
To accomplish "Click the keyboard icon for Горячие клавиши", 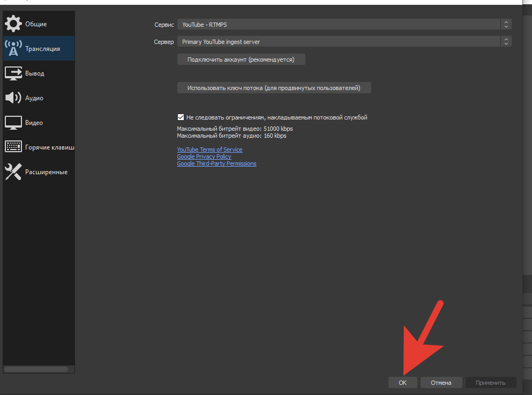I will [13, 147].
